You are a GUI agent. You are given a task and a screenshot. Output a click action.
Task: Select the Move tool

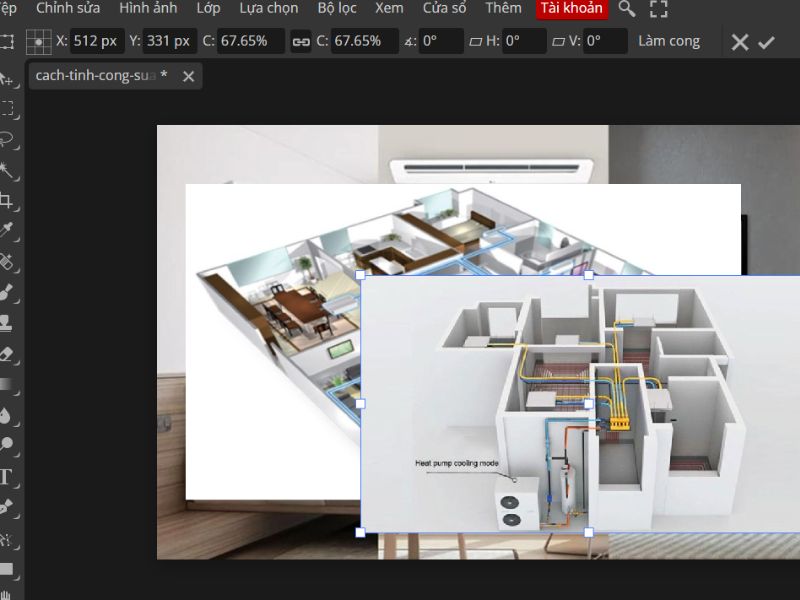pyautogui.click(x=6, y=78)
